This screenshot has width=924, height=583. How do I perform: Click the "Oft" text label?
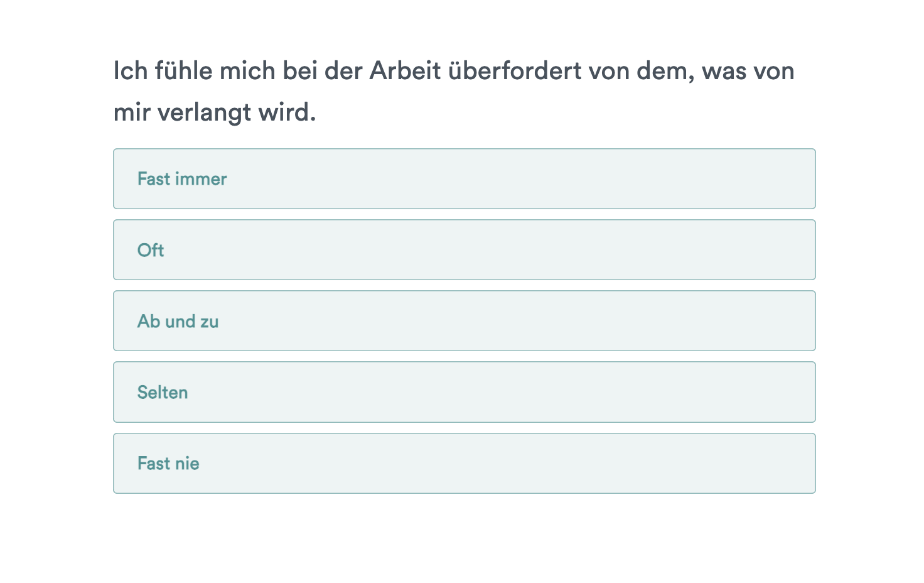click(151, 250)
